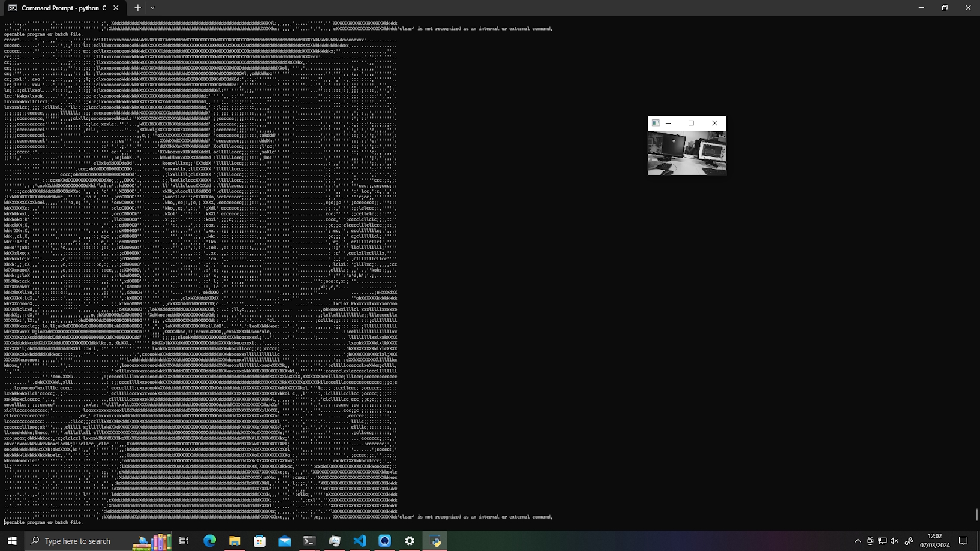
Task: Open Settings gear in the taskbar
Action: click(410, 541)
